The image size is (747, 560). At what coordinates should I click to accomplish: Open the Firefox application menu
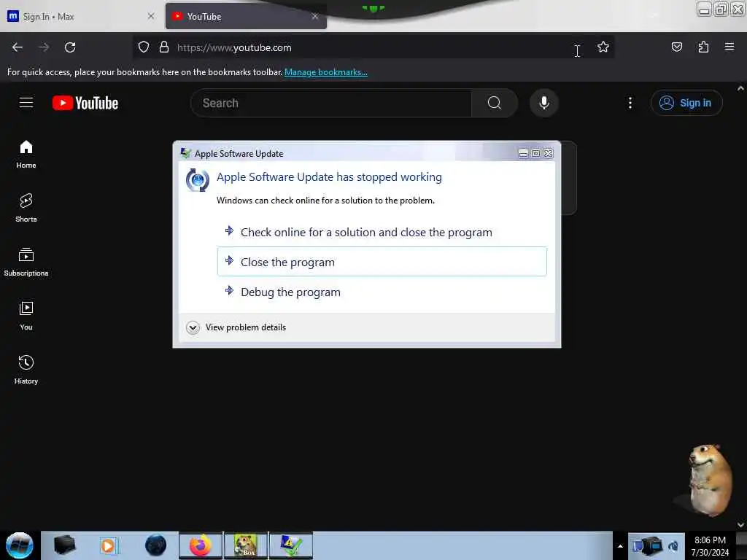(x=729, y=47)
